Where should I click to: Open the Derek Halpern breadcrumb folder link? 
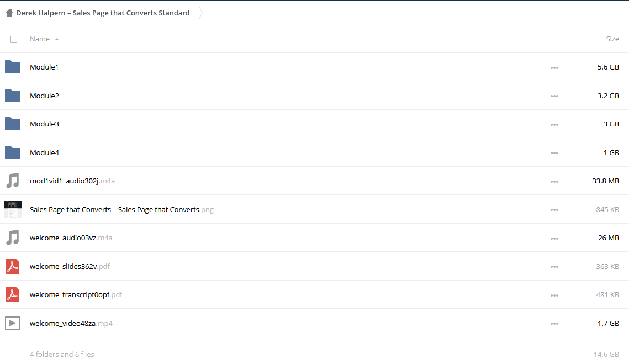(x=103, y=13)
